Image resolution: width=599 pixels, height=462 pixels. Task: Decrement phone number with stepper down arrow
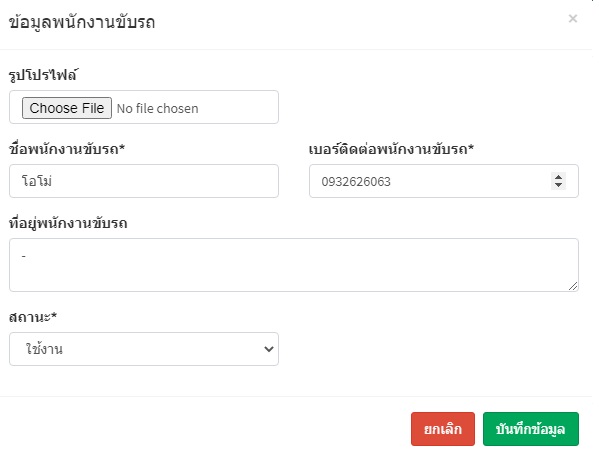point(558,185)
